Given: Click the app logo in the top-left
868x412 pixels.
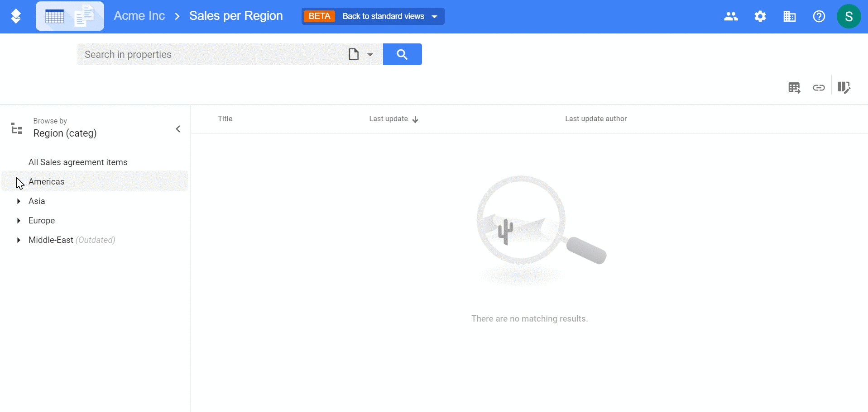Looking at the screenshot, I should point(16,16).
